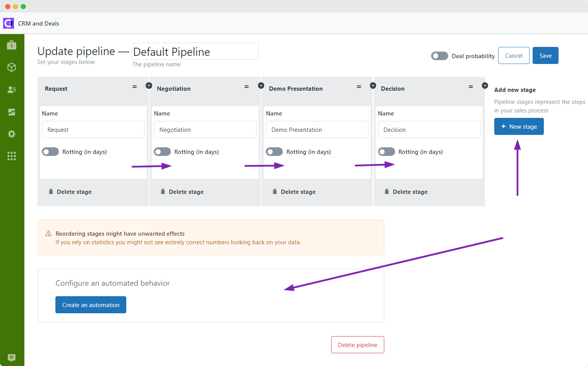The image size is (588, 366).
Task: Add a stage after Request using plus icon
Action: [149, 85]
